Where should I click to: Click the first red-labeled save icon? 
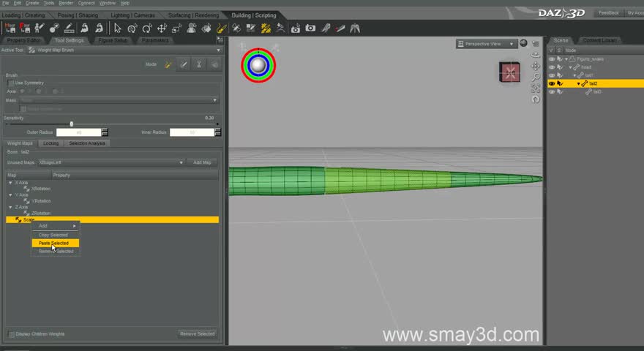point(10,28)
